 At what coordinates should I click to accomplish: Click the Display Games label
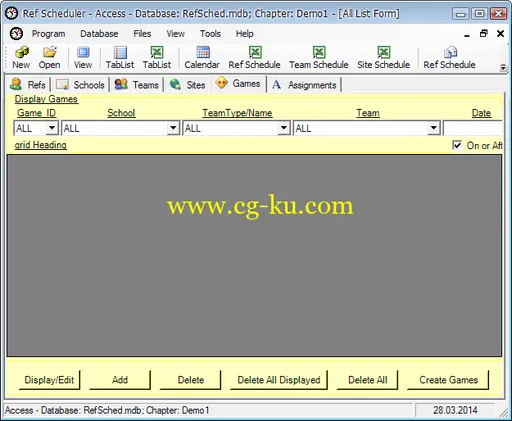(x=46, y=99)
